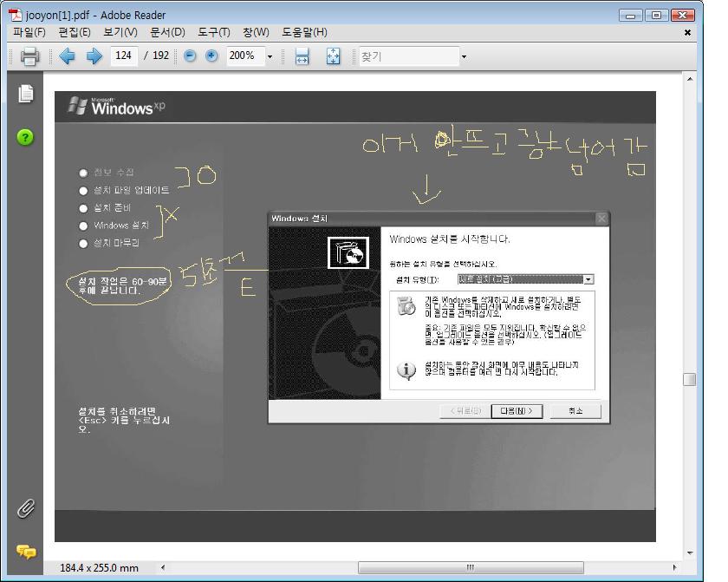
Task: Close the Adobe Reader window
Action: click(x=683, y=16)
